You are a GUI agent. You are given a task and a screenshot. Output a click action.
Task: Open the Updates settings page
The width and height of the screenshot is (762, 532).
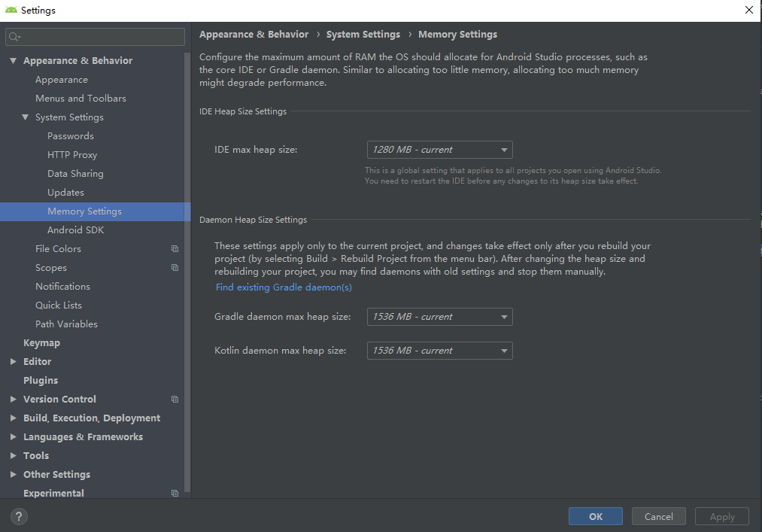click(65, 193)
